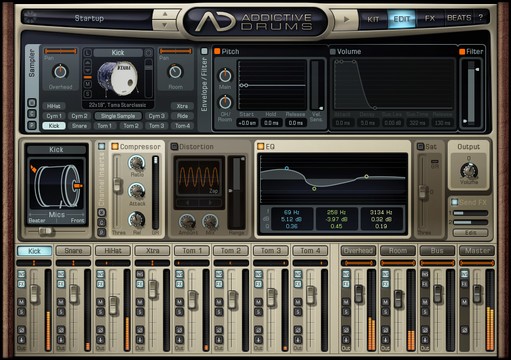Mute the Kick mixer channel
This screenshot has height=360, width=511.
(22, 302)
